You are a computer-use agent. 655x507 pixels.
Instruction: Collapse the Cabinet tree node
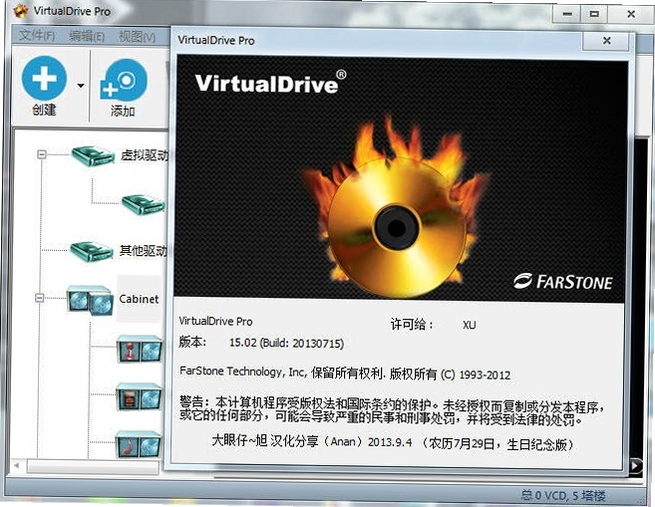(x=39, y=298)
